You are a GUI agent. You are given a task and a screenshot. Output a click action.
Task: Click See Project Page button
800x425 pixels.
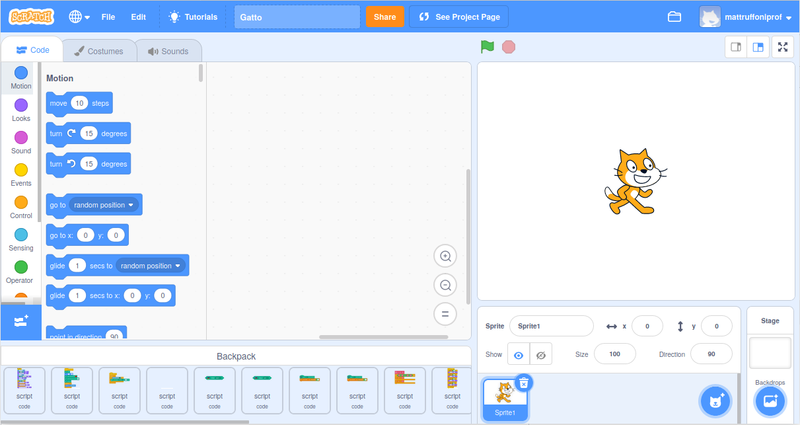pos(458,17)
